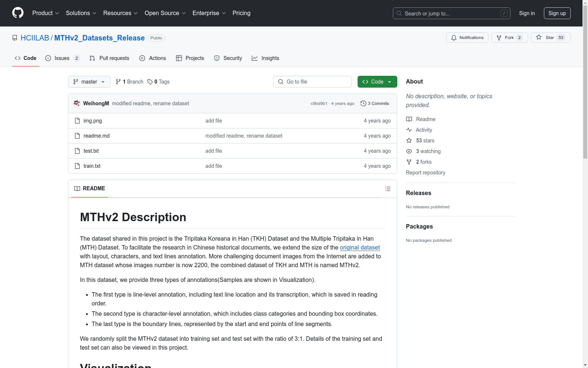588x368 pixels.
Task: Click the Sign up button
Action: coord(557,13)
